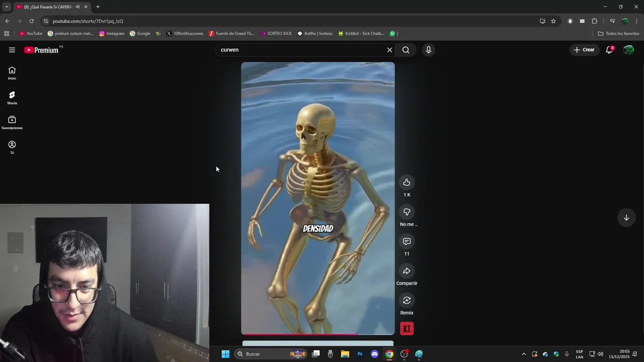
Task: Seek on the red video progress bar
Action: click(318, 334)
